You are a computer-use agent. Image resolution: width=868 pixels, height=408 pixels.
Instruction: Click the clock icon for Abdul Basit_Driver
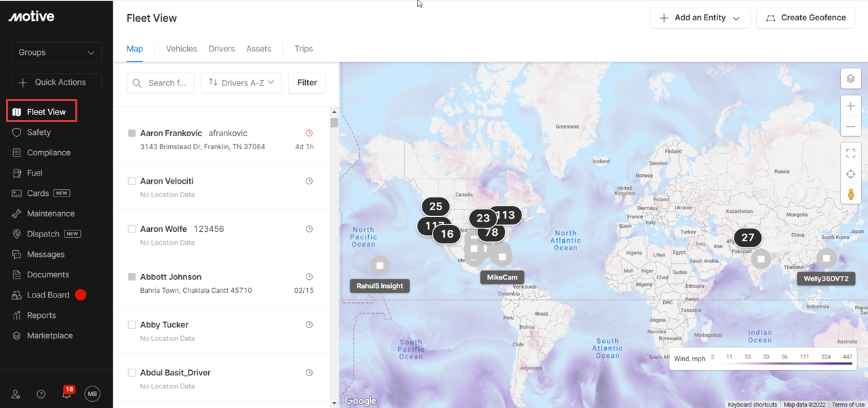309,373
